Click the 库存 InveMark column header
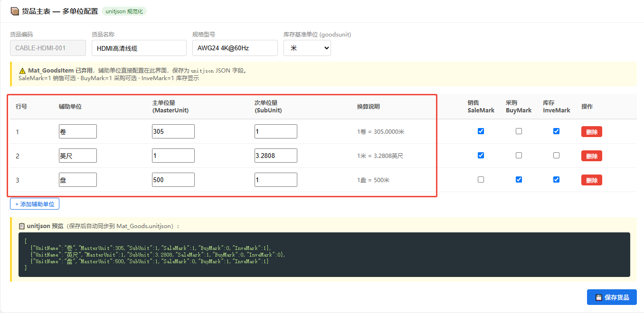Viewport: 644px width, 313px height. [556, 107]
